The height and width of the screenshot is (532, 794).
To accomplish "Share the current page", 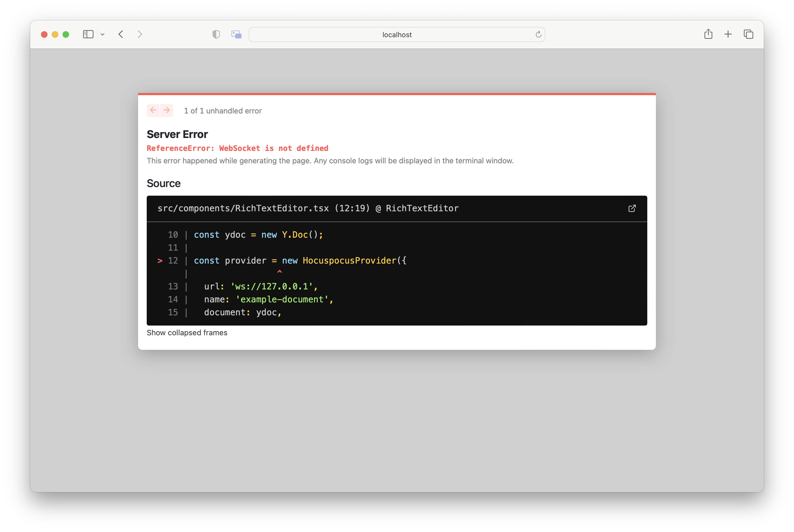I will [708, 34].
